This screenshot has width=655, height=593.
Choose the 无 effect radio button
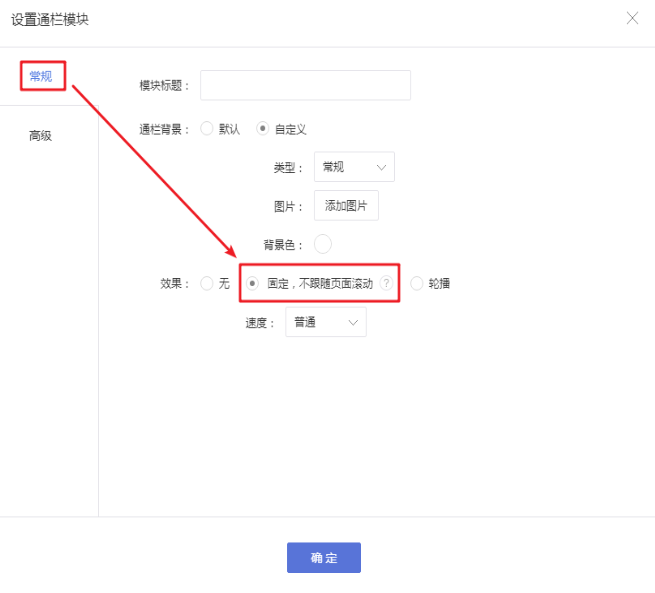click(207, 284)
